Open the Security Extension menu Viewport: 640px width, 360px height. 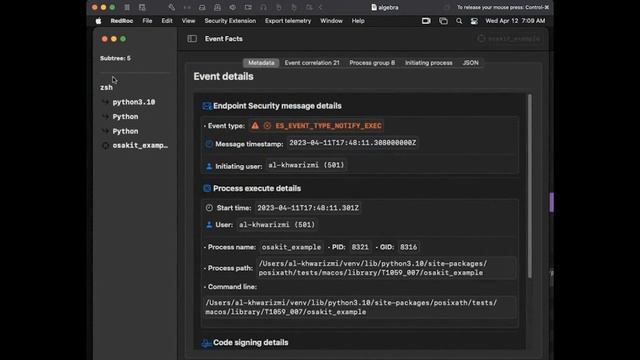pyautogui.click(x=230, y=21)
